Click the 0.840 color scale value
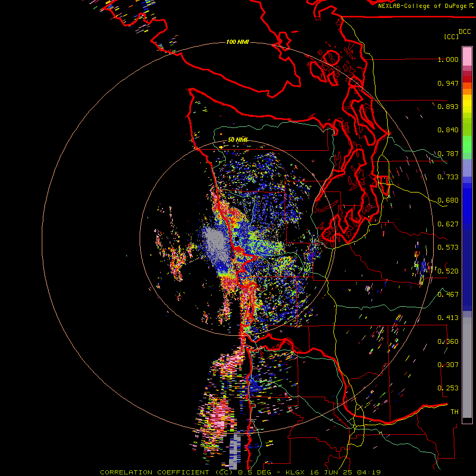Screen dimensions: 476x476 (448, 130)
